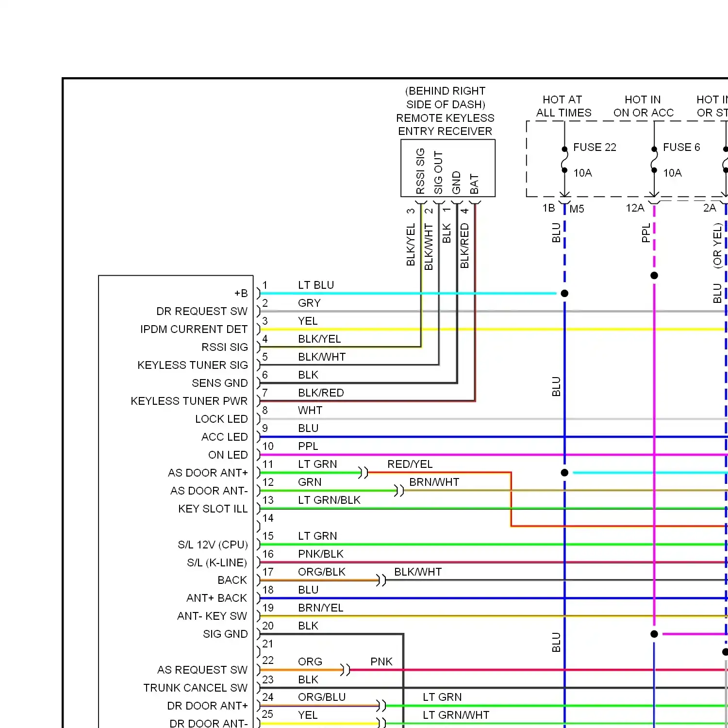Select the PPL wire label at pin 10
This screenshot has height=728, width=728.
tap(308, 446)
